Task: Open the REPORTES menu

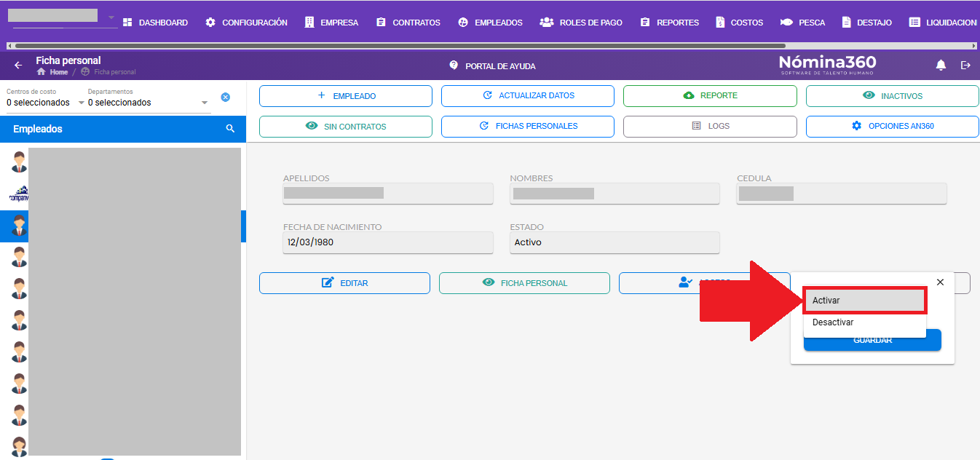Action: pos(669,23)
